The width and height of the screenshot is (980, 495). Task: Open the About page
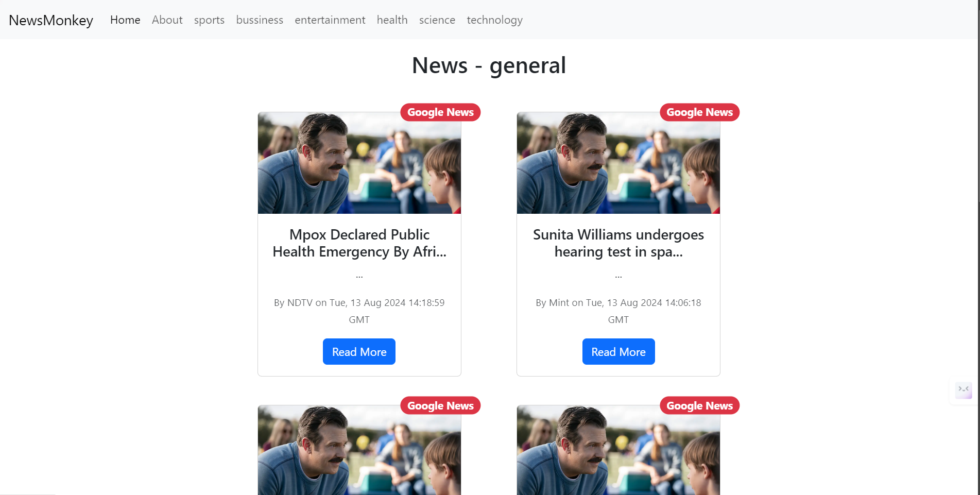(167, 20)
